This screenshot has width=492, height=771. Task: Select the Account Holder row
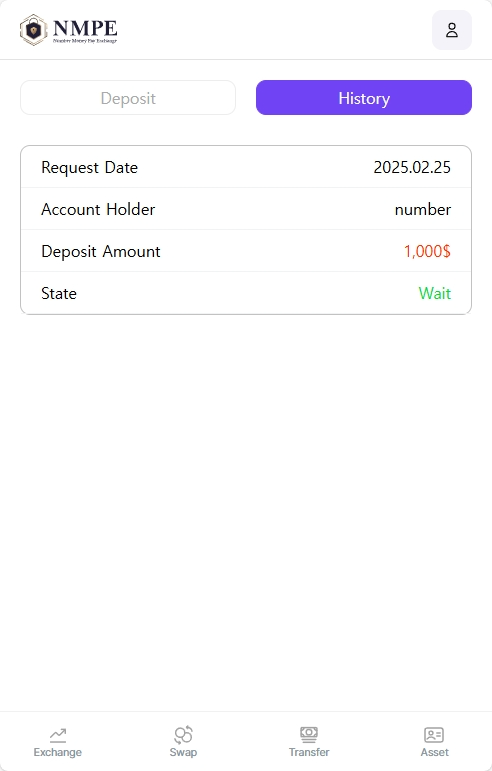tap(246, 209)
